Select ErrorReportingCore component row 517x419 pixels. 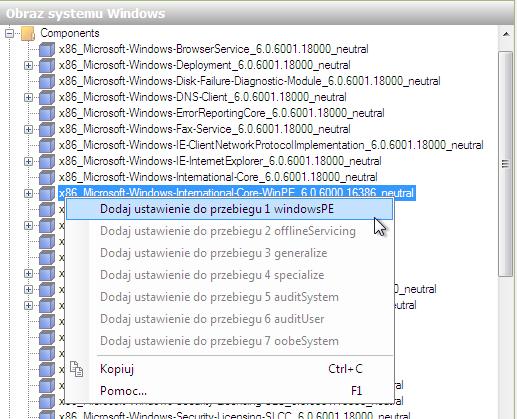222,113
